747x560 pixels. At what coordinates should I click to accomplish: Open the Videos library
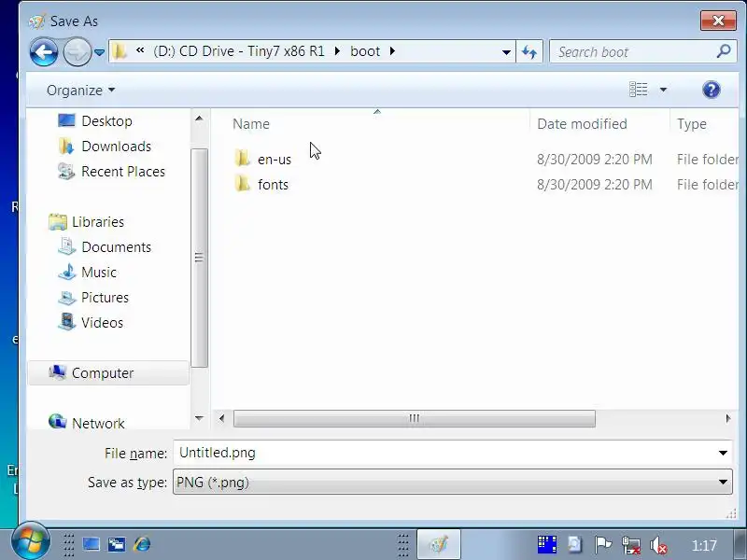coord(102,323)
